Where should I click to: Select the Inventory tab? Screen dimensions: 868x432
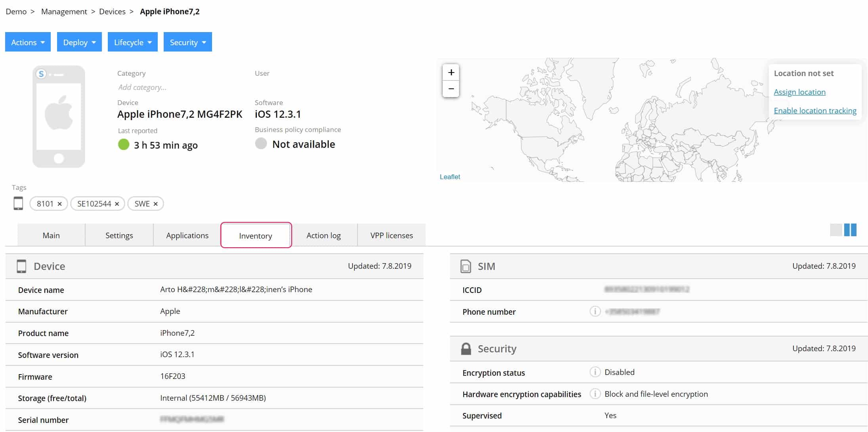click(256, 235)
